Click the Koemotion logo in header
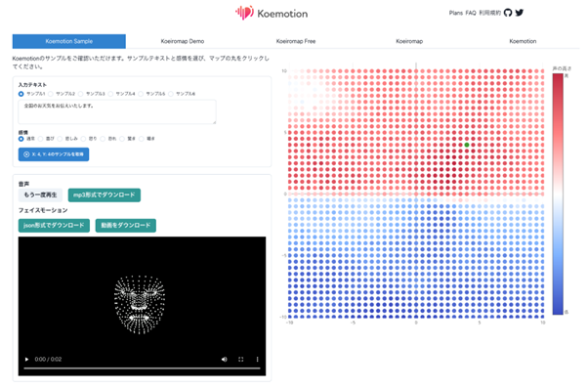The height and width of the screenshot is (388, 588). pyautogui.click(x=272, y=13)
